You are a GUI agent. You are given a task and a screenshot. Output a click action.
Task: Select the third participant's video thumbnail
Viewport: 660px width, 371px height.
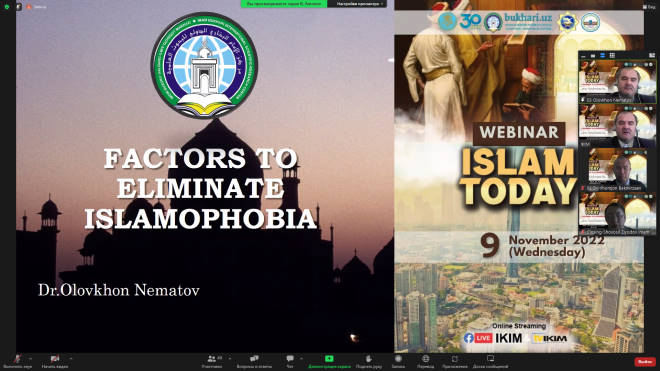click(617, 170)
